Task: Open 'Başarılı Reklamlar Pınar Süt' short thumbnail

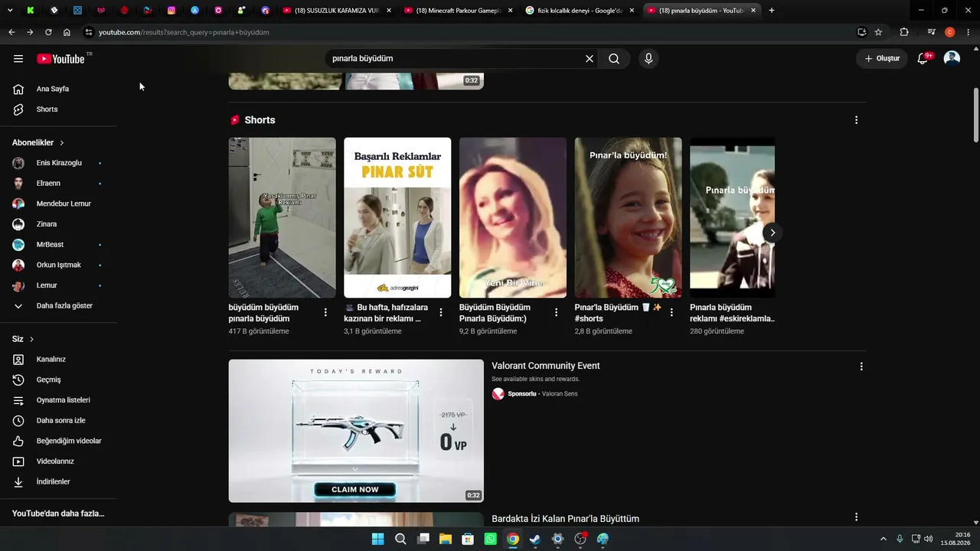Action: pos(397,217)
